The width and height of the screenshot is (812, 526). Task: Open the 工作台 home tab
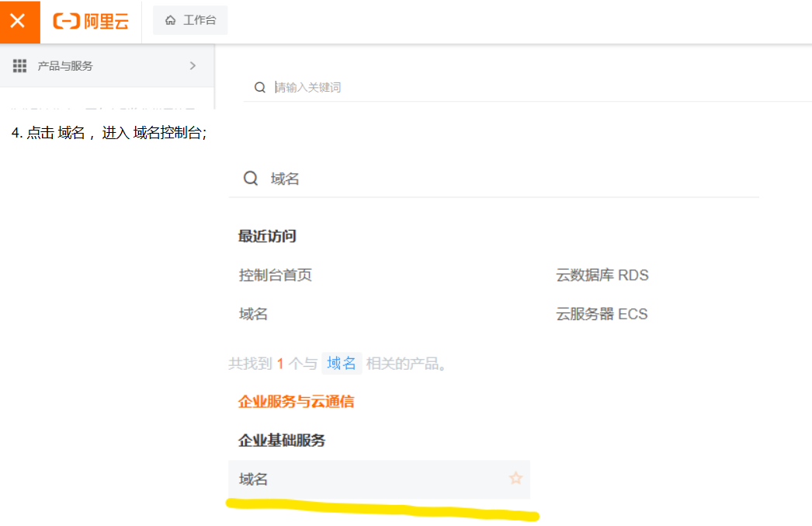tap(190, 20)
